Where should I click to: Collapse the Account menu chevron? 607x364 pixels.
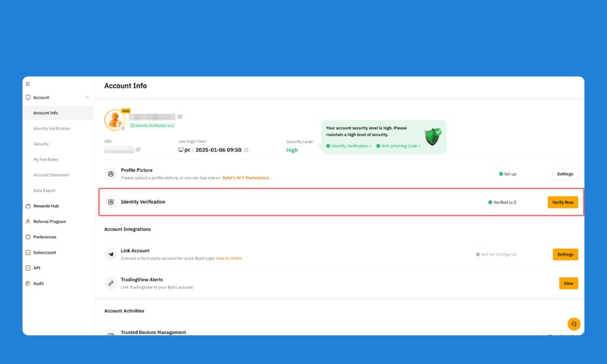87,98
